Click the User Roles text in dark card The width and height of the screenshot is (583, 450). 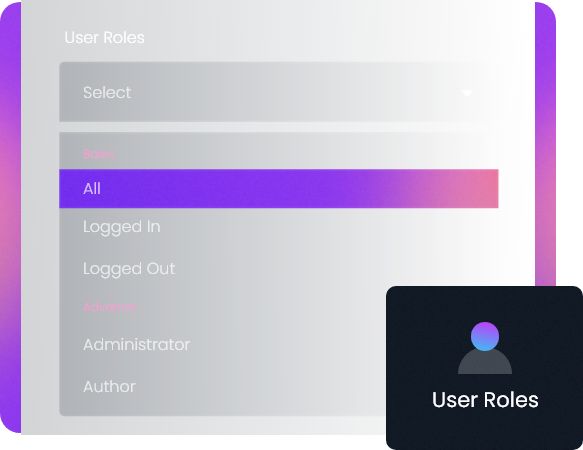coord(485,400)
